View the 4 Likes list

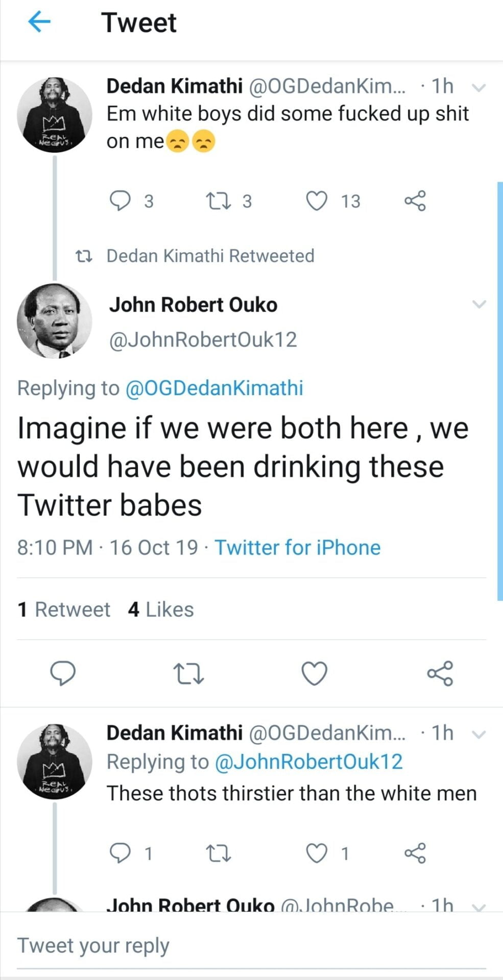coord(161,609)
